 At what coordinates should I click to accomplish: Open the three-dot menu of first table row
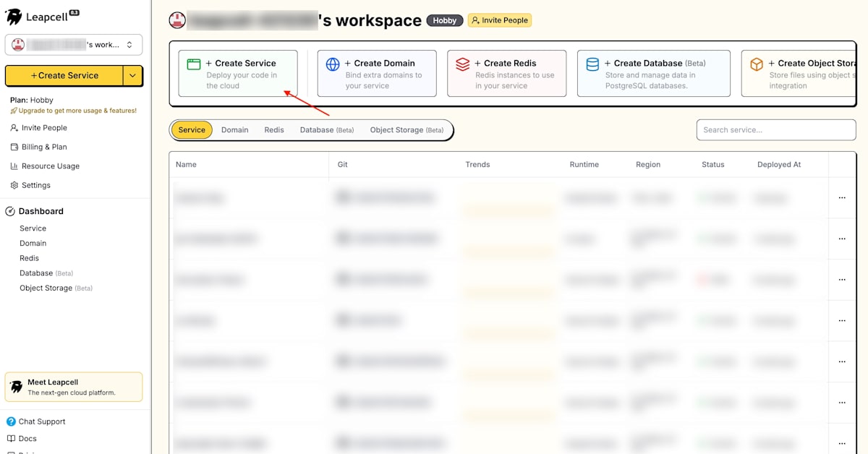pos(842,197)
